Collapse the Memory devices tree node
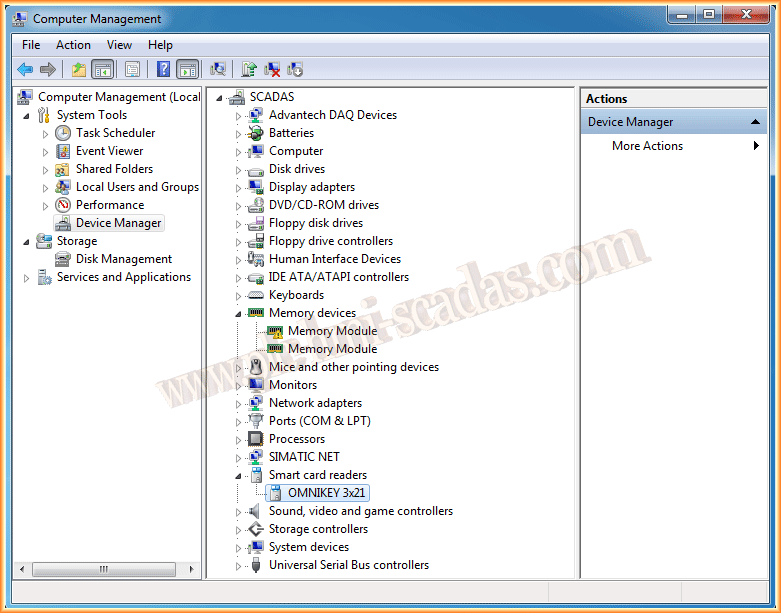Image resolution: width=781 pixels, height=613 pixels. (239, 313)
